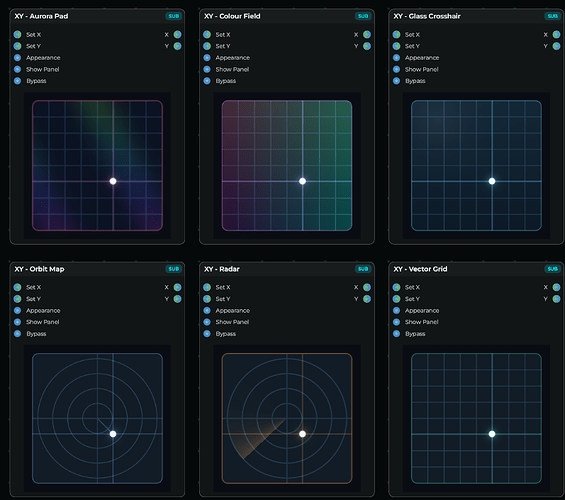The height and width of the screenshot is (500, 565).
Task: Click the SUB badge on Glass Crosshair node
Action: [x=552, y=16]
